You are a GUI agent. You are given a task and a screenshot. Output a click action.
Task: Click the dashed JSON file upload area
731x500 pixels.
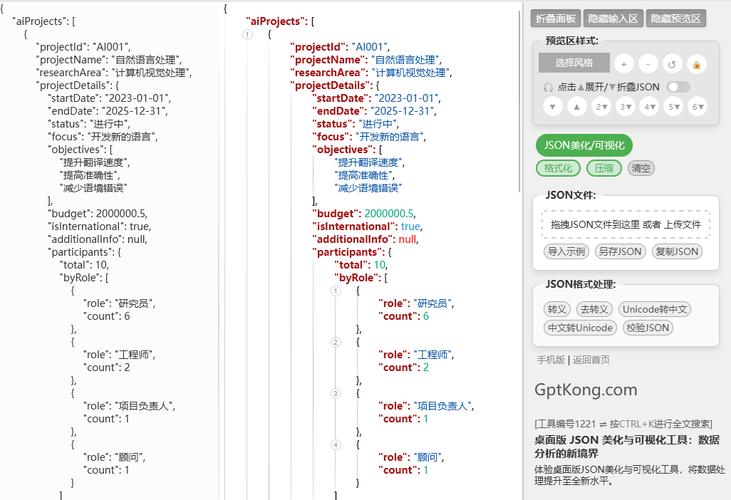click(x=626, y=225)
